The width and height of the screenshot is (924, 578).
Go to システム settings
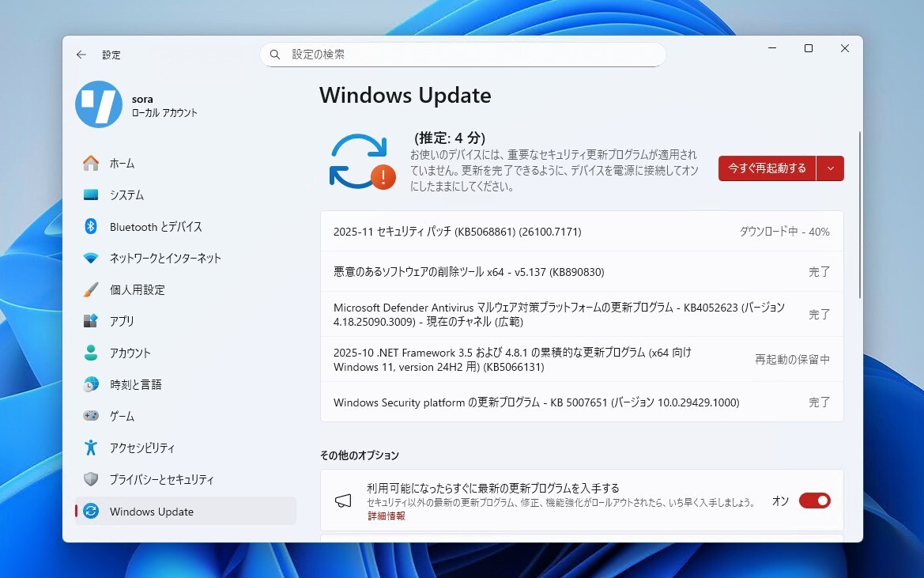[186, 195]
